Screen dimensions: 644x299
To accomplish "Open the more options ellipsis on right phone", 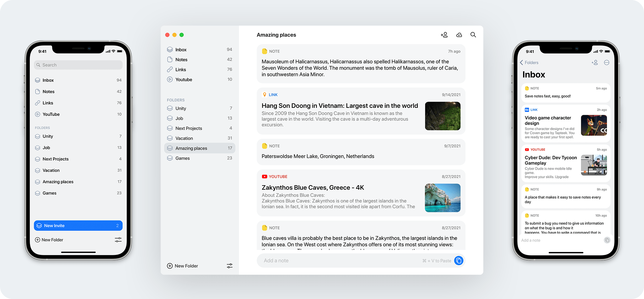I will (x=606, y=62).
